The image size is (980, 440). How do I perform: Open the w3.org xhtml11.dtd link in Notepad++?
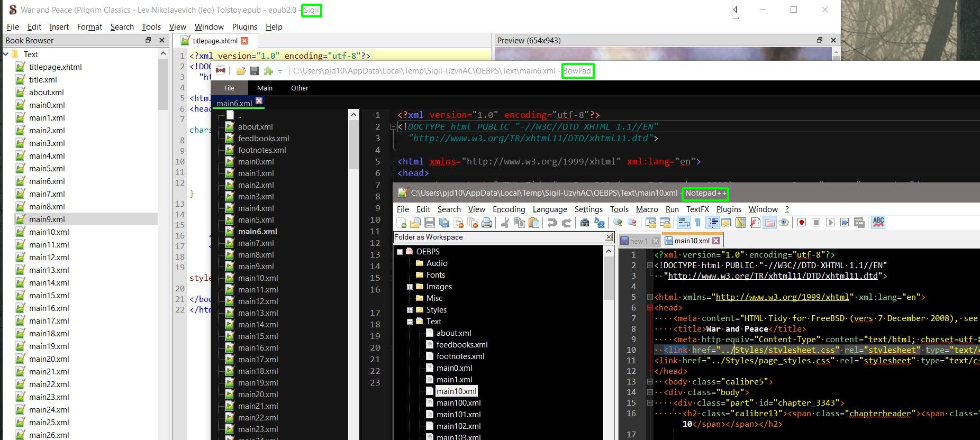click(773, 276)
